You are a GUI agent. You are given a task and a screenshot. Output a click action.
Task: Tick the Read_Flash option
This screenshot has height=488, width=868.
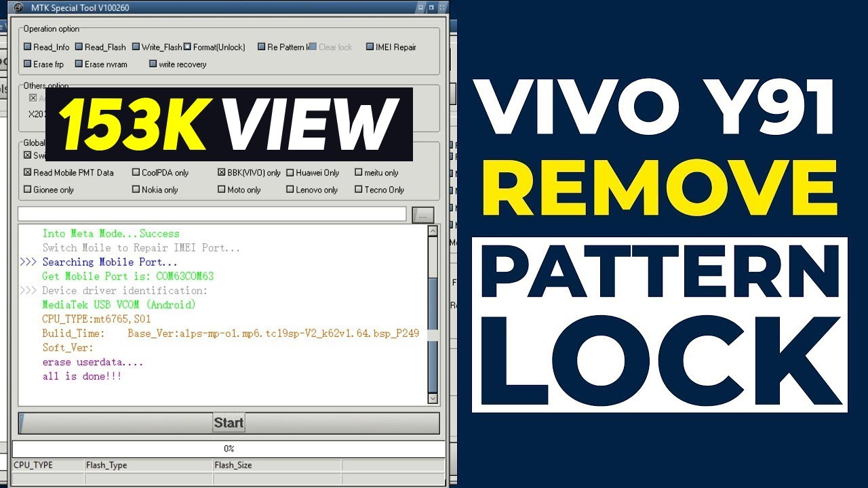click(79, 47)
